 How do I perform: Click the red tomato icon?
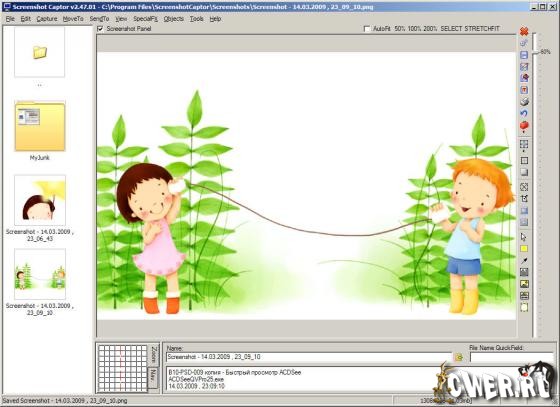pyautogui.click(x=524, y=126)
